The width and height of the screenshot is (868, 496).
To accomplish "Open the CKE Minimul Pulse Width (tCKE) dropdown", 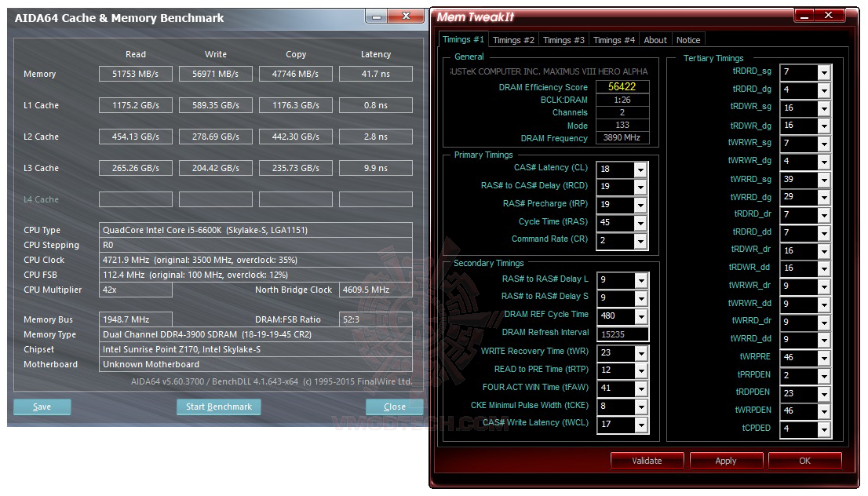I will 641,407.
